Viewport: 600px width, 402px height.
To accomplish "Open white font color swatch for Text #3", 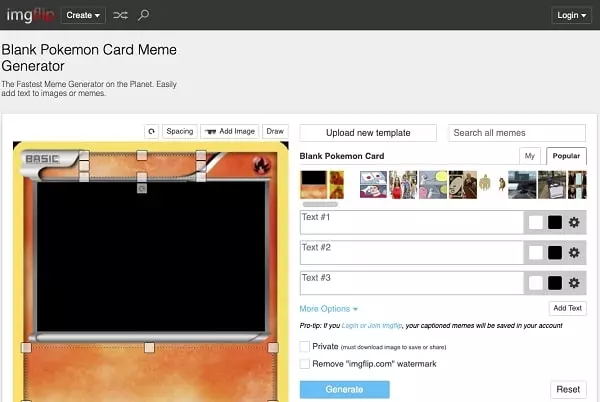I will point(535,283).
